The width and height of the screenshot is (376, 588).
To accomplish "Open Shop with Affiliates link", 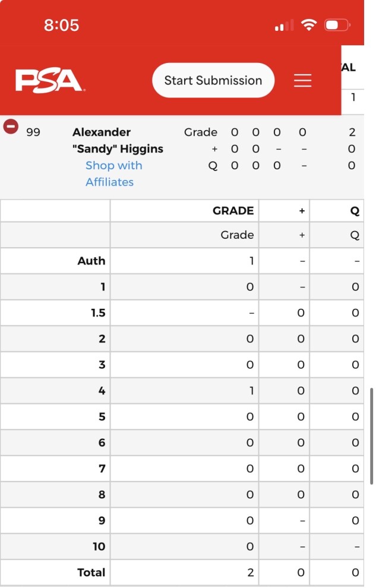I will (113, 173).
